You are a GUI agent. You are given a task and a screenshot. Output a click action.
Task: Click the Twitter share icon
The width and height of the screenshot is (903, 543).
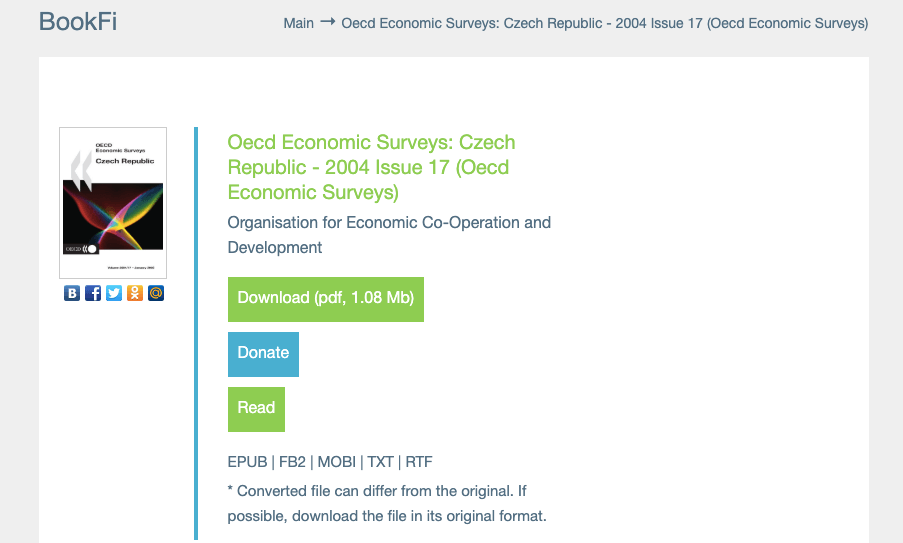coord(114,293)
